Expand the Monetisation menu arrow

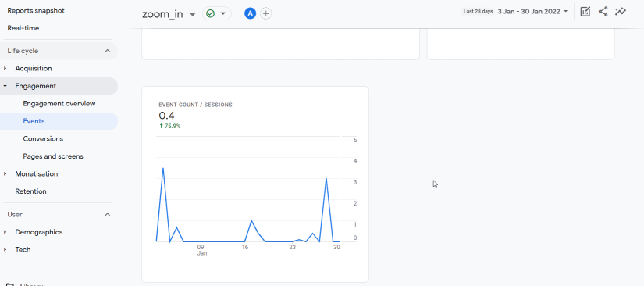[5, 173]
